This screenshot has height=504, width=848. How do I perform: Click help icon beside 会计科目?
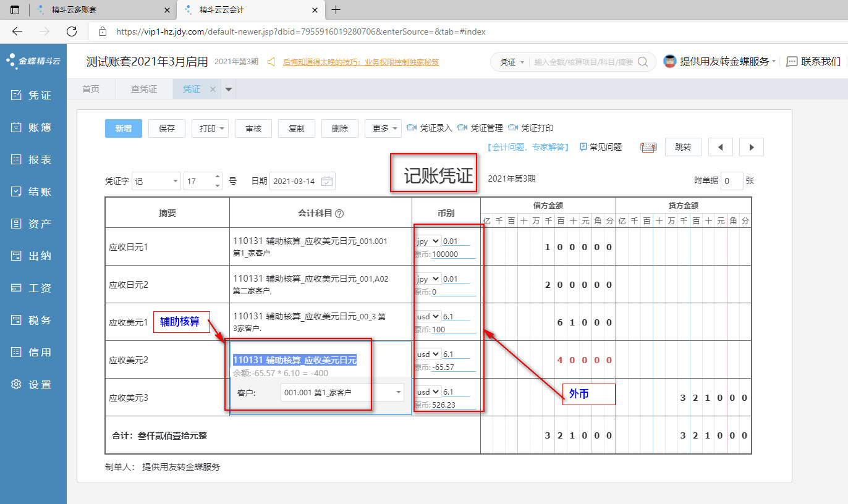339,213
